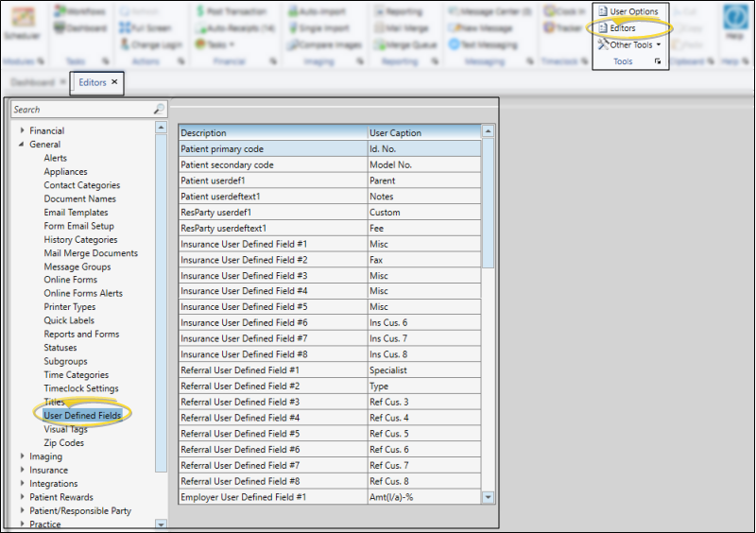Click the Full Screen icon
The width and height of the screenshot is (756, 533).
click(124, 28)
